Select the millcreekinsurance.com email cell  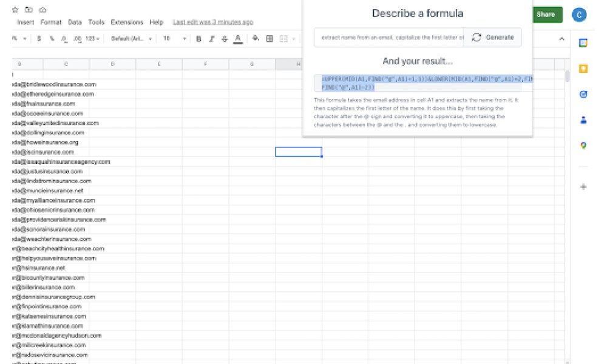point(49,345)
